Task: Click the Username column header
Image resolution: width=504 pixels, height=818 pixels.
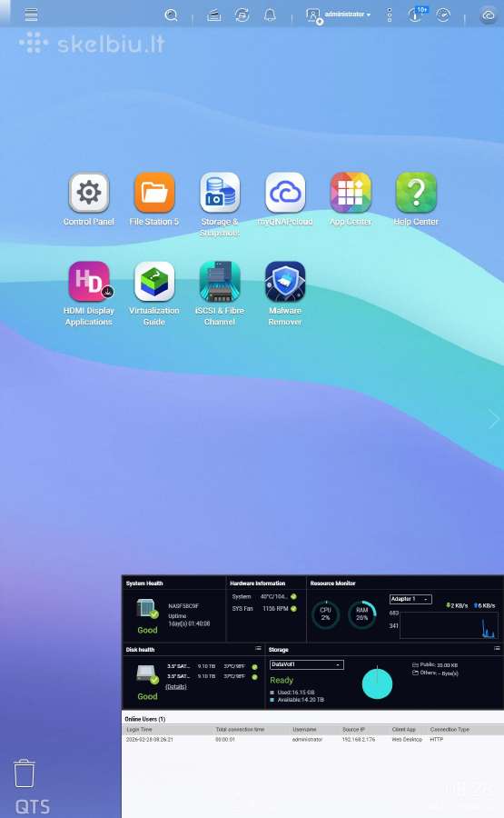Action: click(x=304, y=729)
